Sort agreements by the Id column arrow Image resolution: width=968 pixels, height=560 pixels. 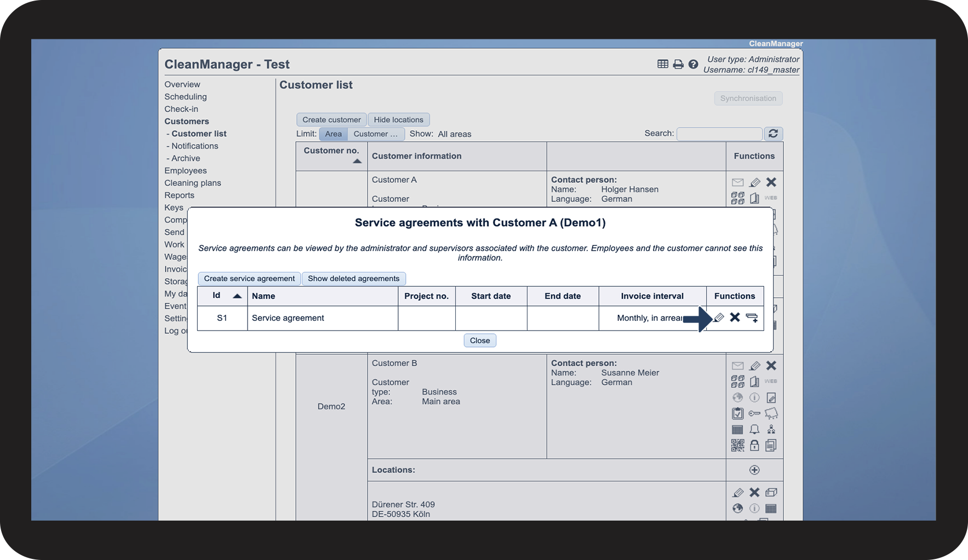(x=237, y=296)
